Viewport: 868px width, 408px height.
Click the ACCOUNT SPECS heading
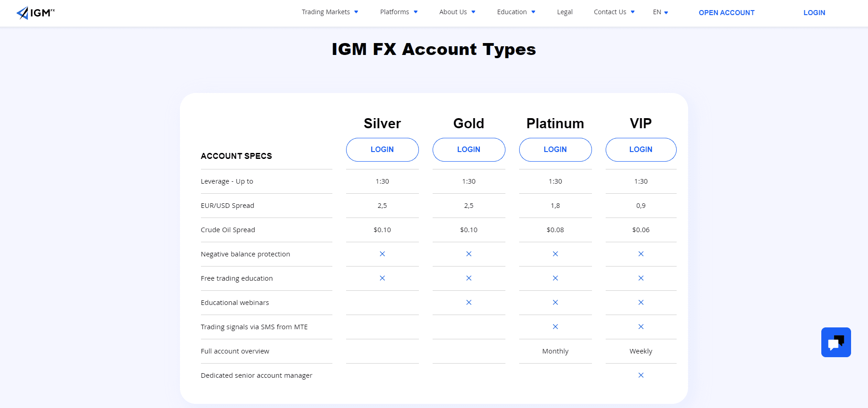click(236, 156)
